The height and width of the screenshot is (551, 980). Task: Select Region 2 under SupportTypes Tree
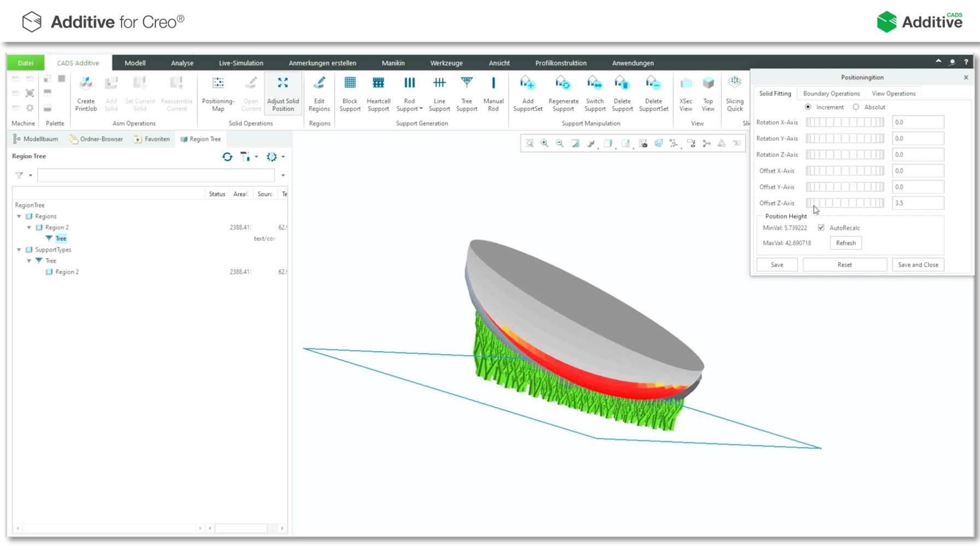pos(67,272)
